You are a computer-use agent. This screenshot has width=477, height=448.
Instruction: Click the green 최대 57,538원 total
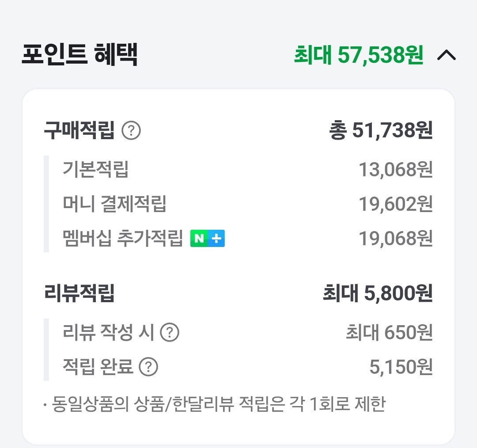[x=359, y=55]
